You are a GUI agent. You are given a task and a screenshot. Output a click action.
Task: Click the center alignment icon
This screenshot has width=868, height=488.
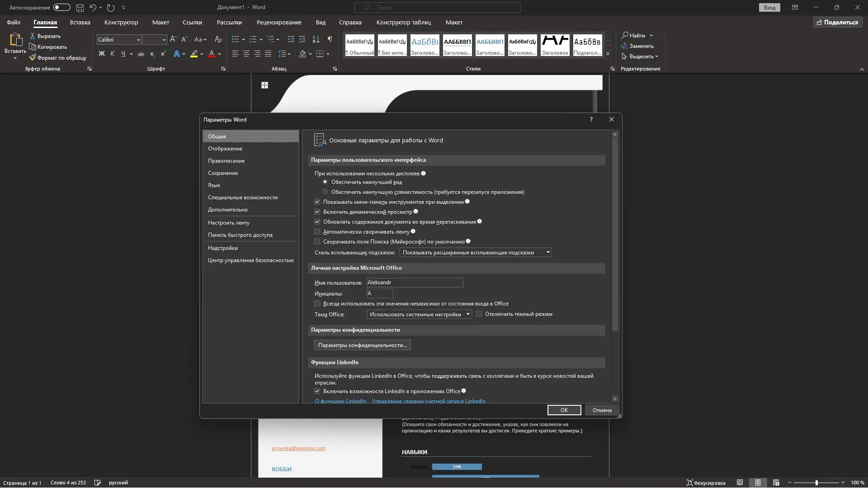[246, 54]
